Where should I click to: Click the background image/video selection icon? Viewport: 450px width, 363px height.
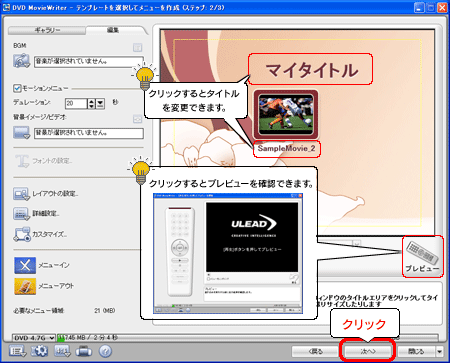(22, 133)
